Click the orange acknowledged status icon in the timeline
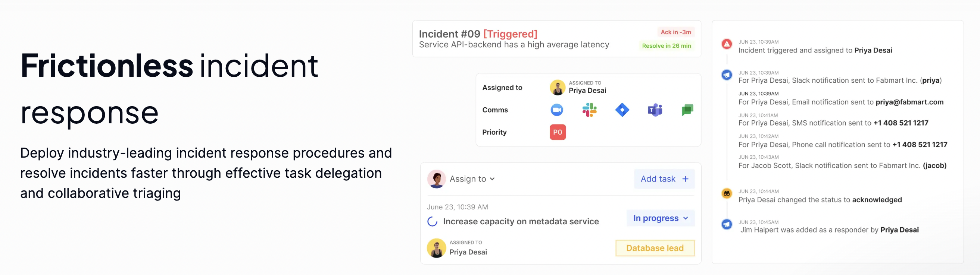The height and width of the screenshot is (275, 980). [727, 193]
